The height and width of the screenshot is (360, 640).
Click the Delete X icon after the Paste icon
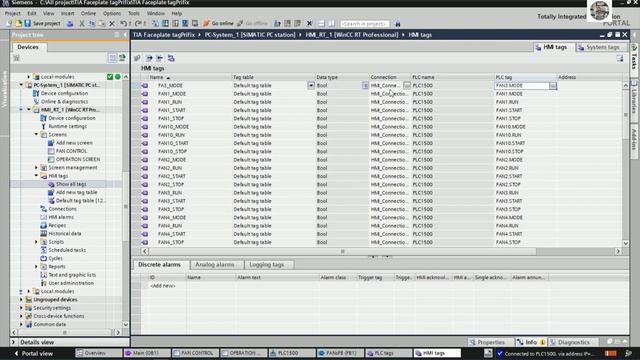tap(112, 23)
